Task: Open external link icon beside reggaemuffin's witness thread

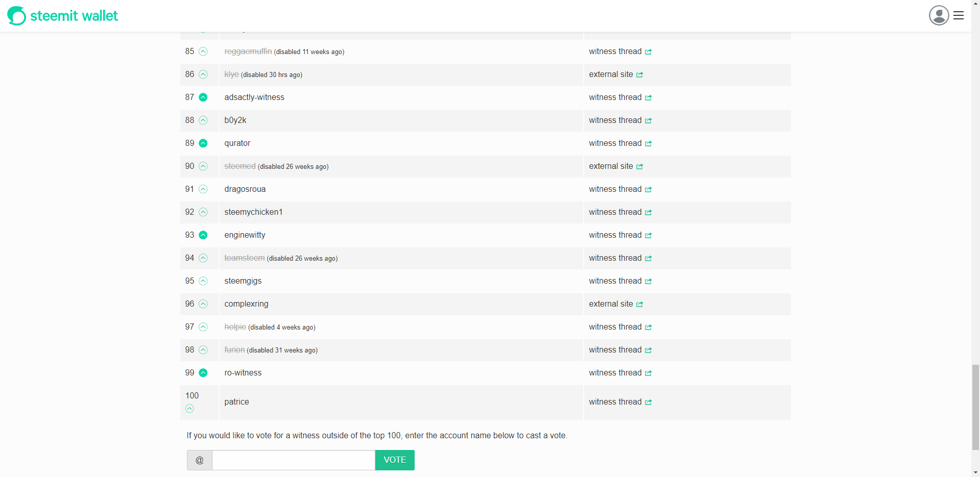Action: coord(648,52)
